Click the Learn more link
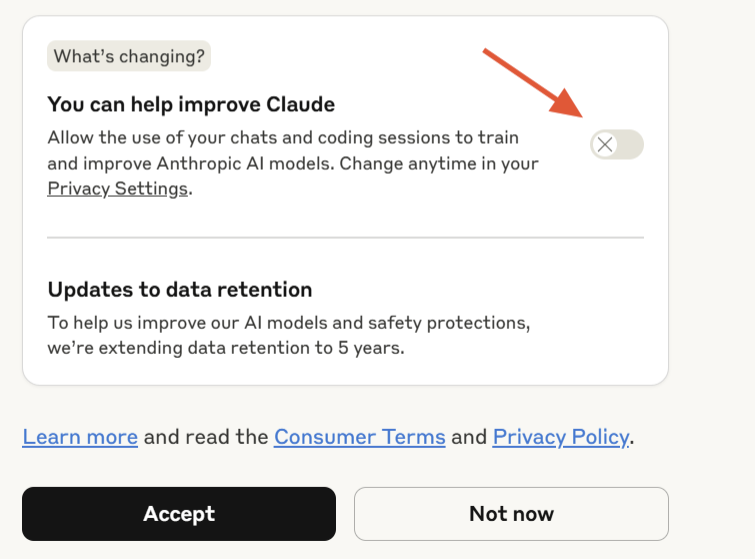 click(80, 437)
